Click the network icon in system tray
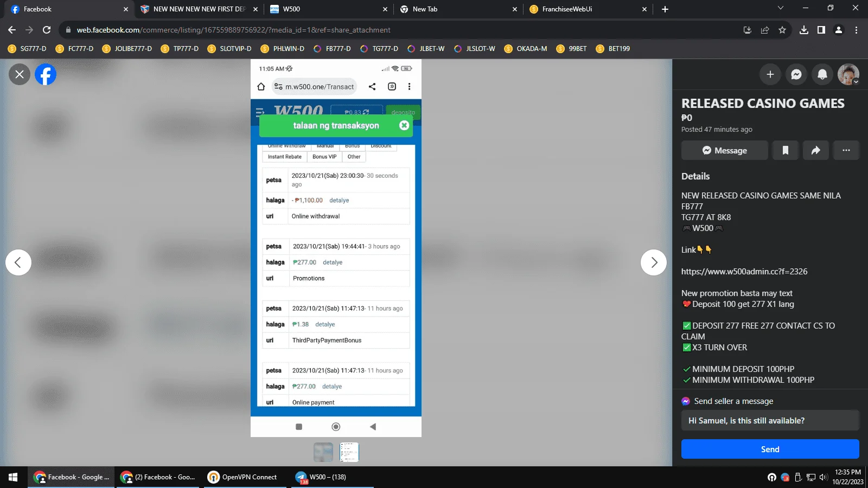Viewport: 868px width, 488px height. click(811, 477)
